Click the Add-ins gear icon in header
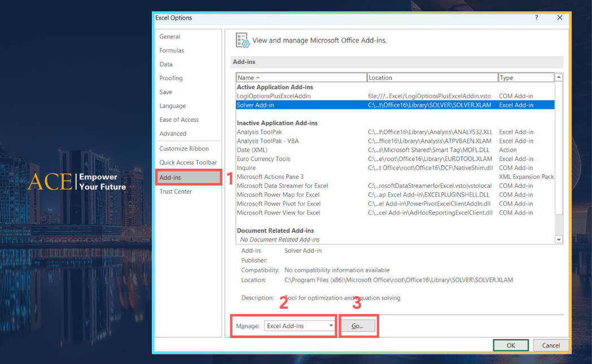Viewport: 592px width, 364px height. click(x=243, y=41)
